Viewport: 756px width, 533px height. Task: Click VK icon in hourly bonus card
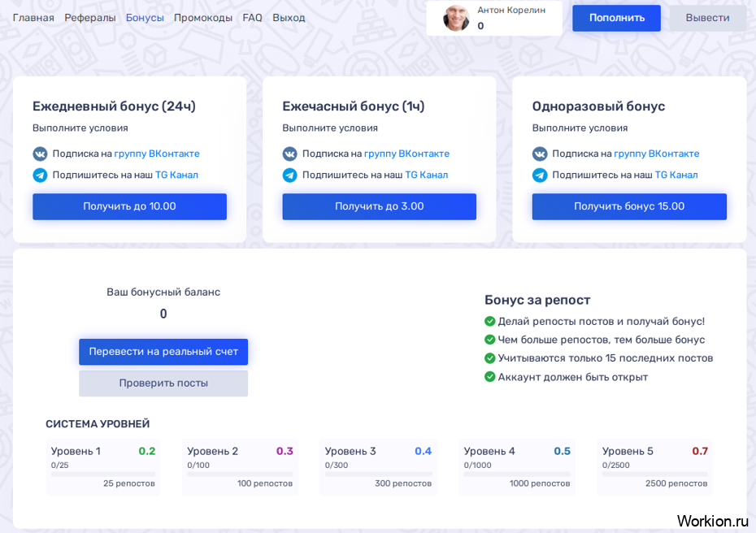coord(289,154)
